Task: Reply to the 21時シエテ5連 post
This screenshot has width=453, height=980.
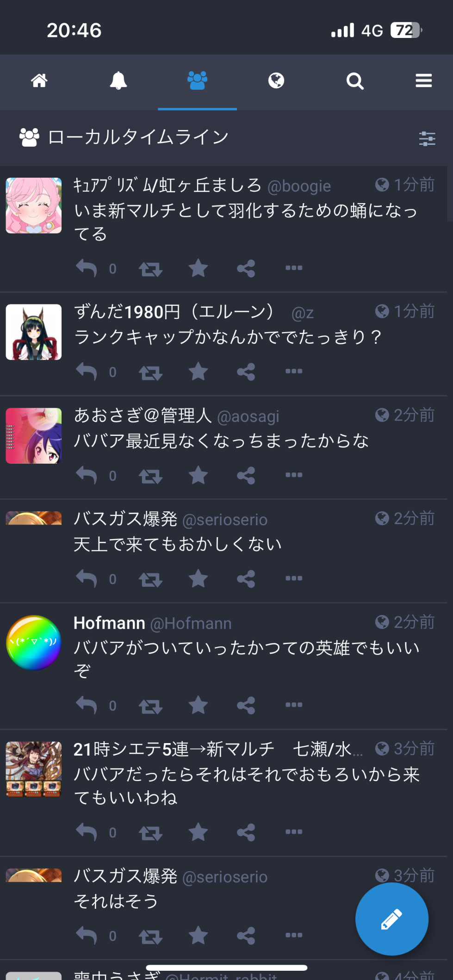Action: point(87,832)
